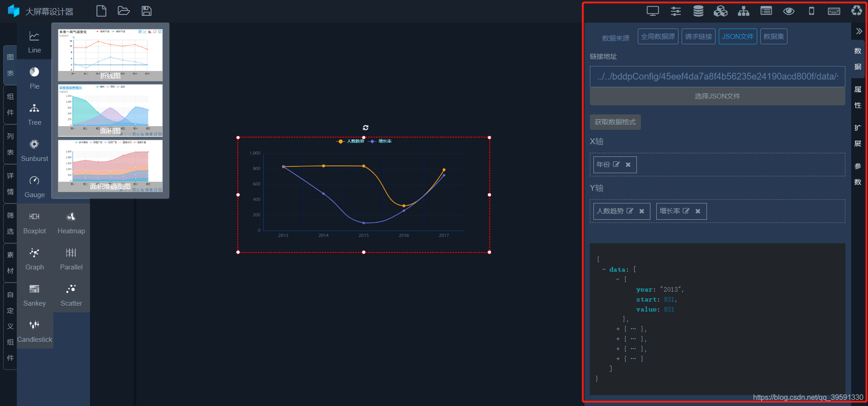The width and height of the screenshot is (868, 406).
Task: Open the 素材 left sidebar tab
Action: (x=10, y=263)
